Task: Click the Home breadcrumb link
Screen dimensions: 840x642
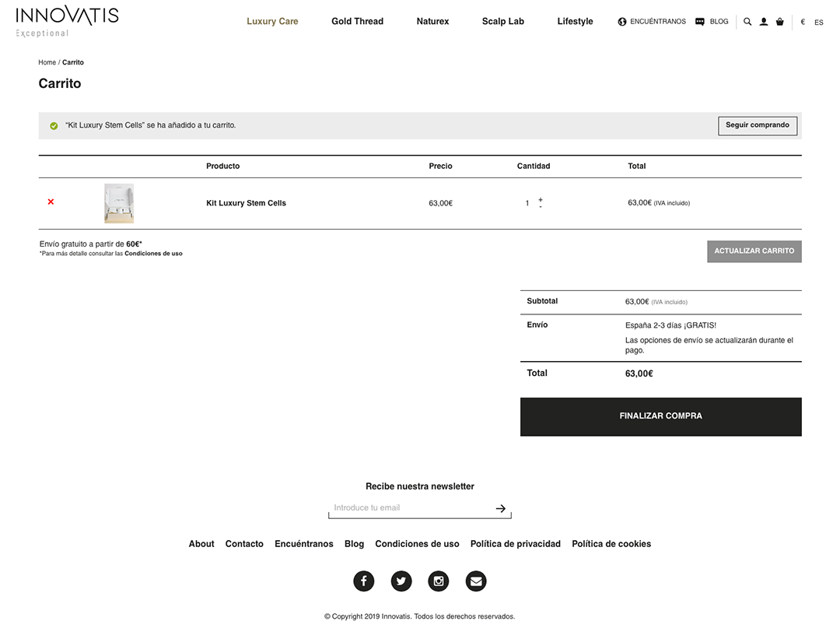Action: [47, 62]
